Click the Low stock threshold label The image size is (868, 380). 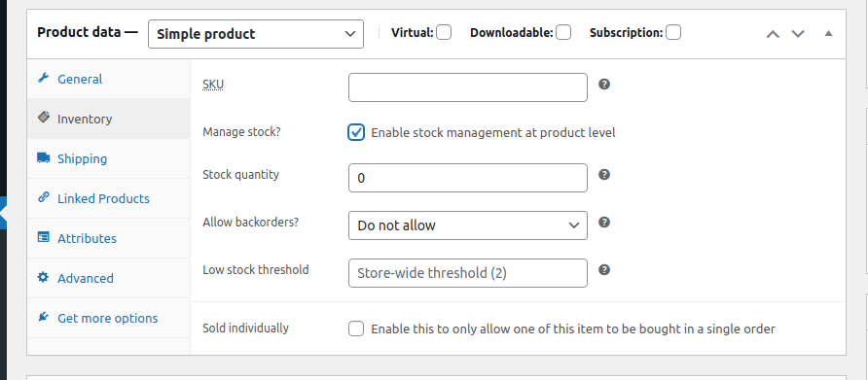(x=256, y=270)
